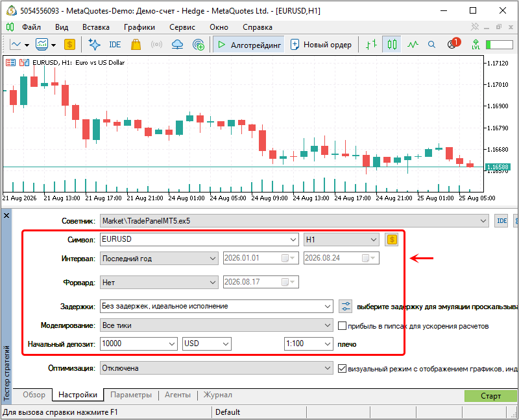Open calendar for forward date 2026.08.17
The image size is (519, 420).
pos(287,282)
